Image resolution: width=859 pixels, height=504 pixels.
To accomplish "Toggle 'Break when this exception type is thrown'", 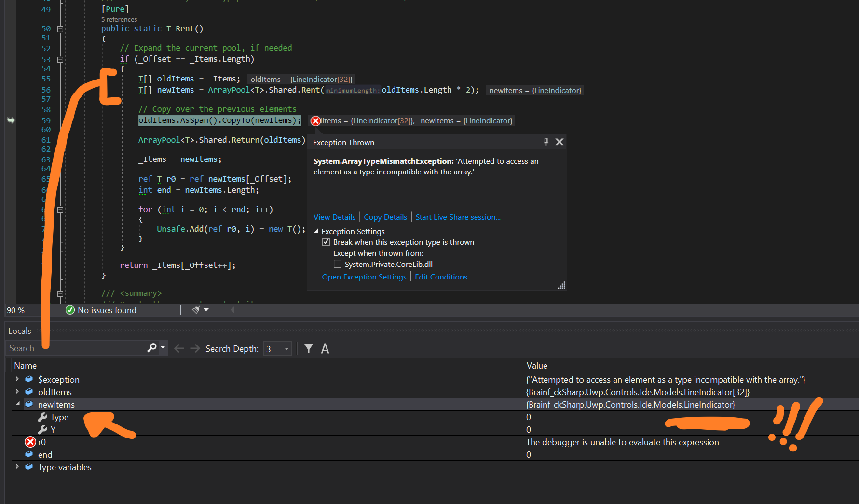I will (x=326, y=242).
